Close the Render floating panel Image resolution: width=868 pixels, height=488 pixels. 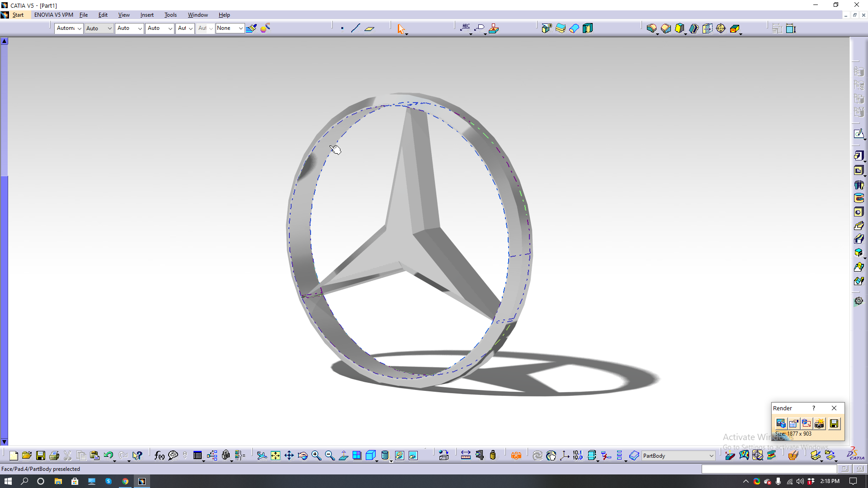(834, 408)
